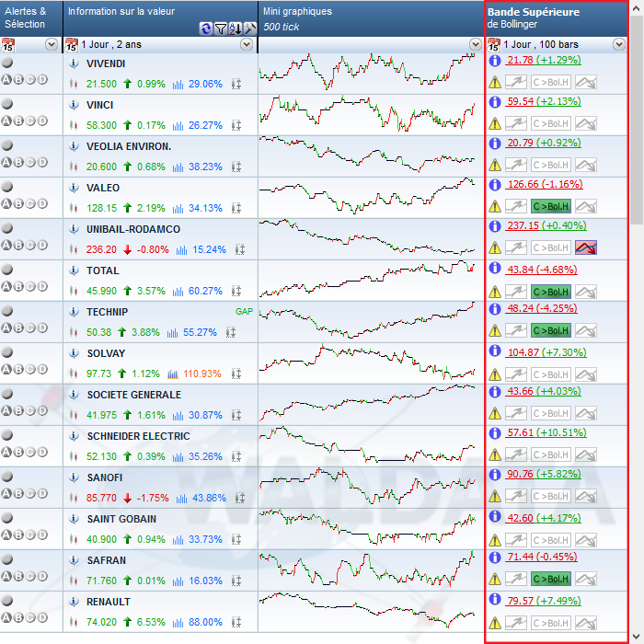The width and height of the screenshot is (644, 644).
Task: Click the volume bars icon for RENAULT
Action: click(x=178, y=622)
